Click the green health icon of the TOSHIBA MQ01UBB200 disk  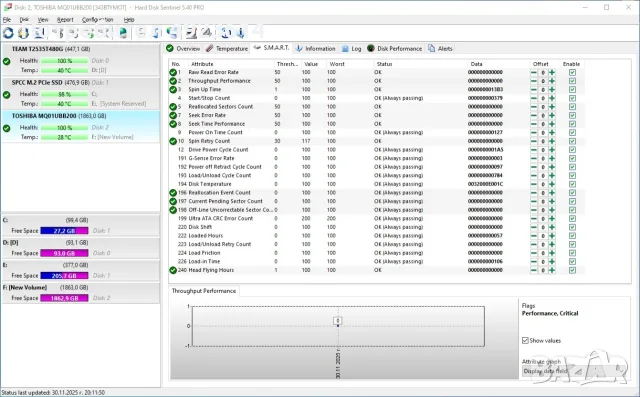coord(7,128)
